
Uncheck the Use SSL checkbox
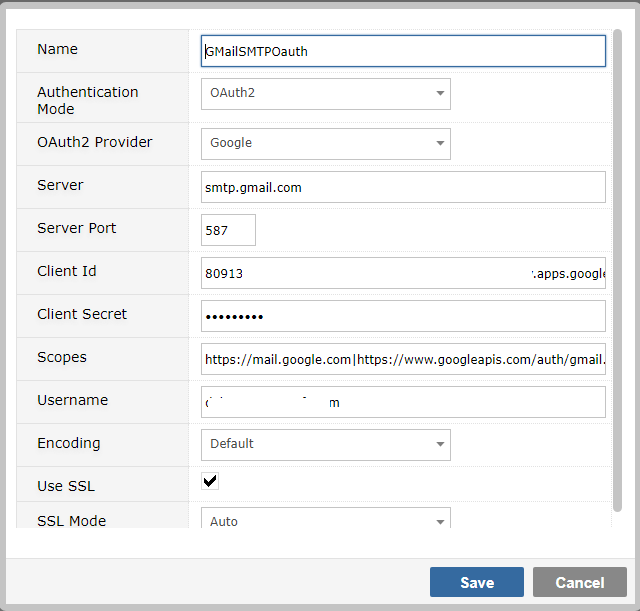click(x=210, y=481)
